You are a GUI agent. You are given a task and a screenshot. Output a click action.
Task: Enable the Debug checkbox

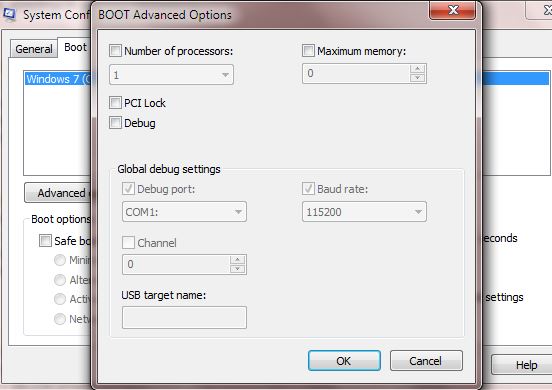115,123
